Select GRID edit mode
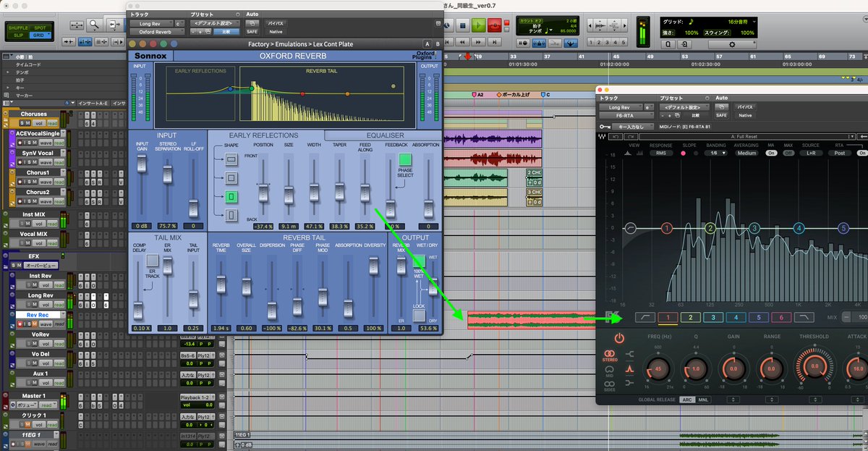Viewport: 868px width, 451px height. [x=41, y=34]
